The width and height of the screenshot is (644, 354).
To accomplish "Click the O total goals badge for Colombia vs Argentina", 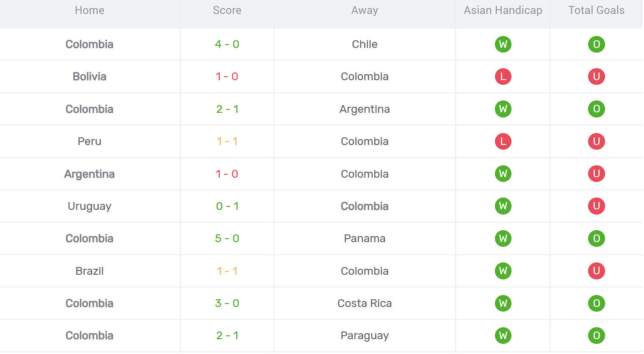I will click(x=596, y=109).
